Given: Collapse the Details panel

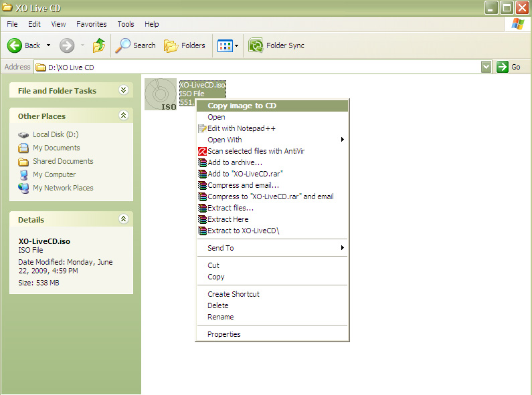Looking at the screenshot, I should pos(124,219).
